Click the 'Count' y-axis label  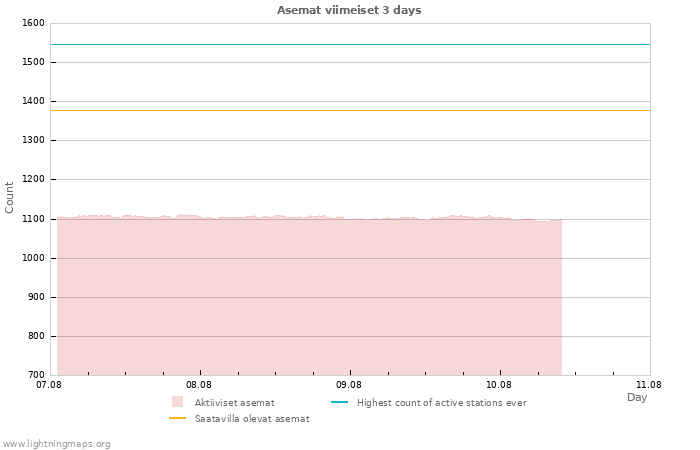[10, 197]
